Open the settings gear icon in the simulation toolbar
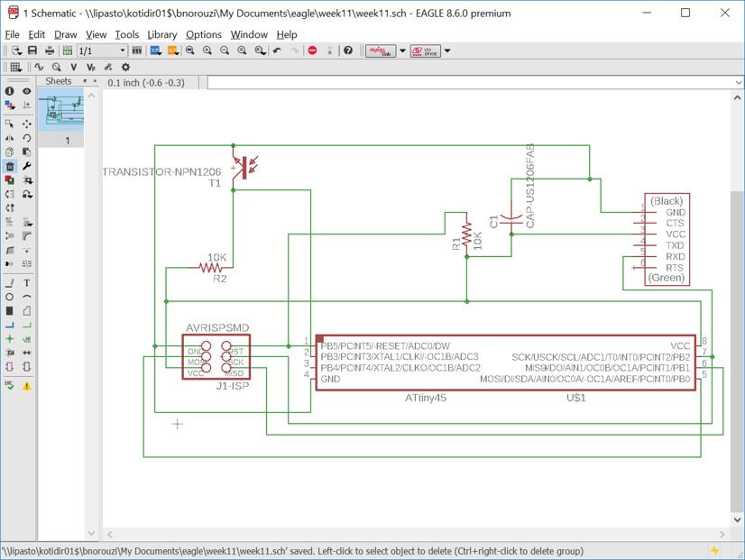The height and width of the screenshot is (560, 745). (125, 67)
